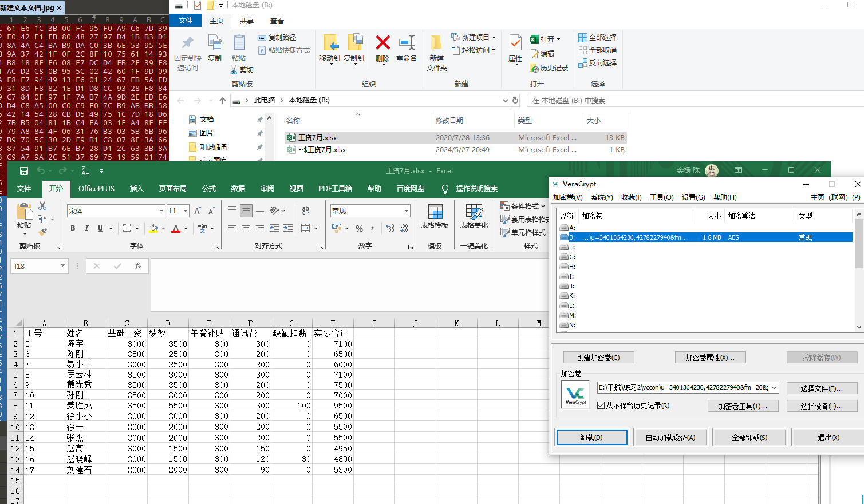Open 新建项目 dropdown in Explorer
The width and height of the screenshot is (864, 504).
tap(474, 37)
